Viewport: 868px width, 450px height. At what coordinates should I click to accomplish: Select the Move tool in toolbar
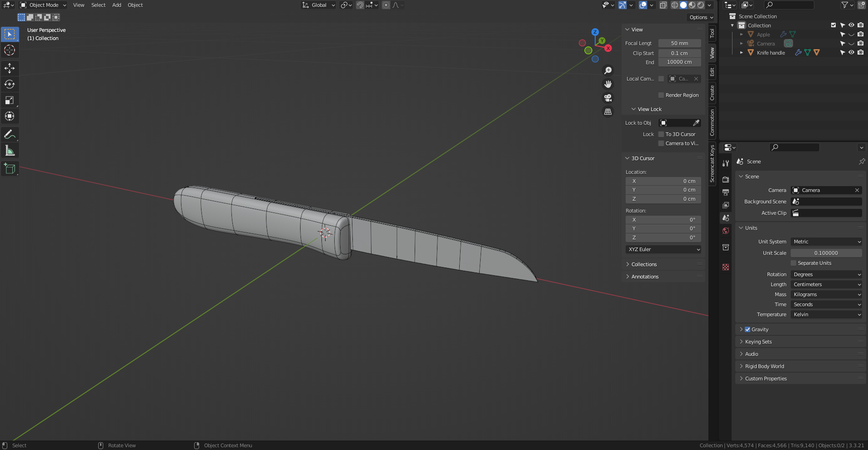click(10, 68)
